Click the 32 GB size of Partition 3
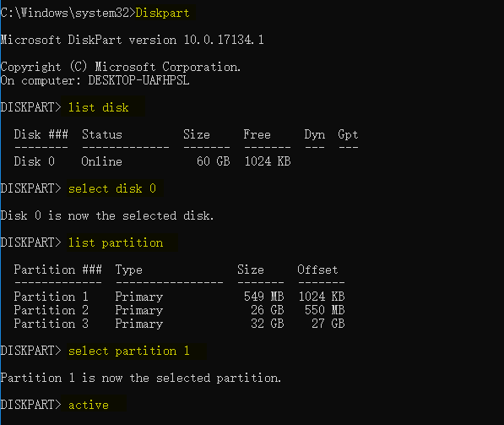Viewport: 504px width, 425px height. 268,324
